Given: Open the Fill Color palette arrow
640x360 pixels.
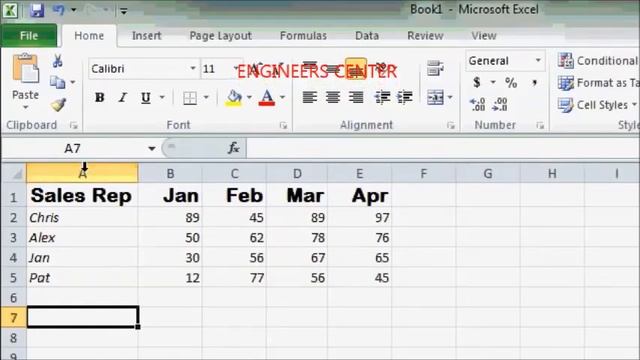Looking at the screenshot, I should pos(249,98).
